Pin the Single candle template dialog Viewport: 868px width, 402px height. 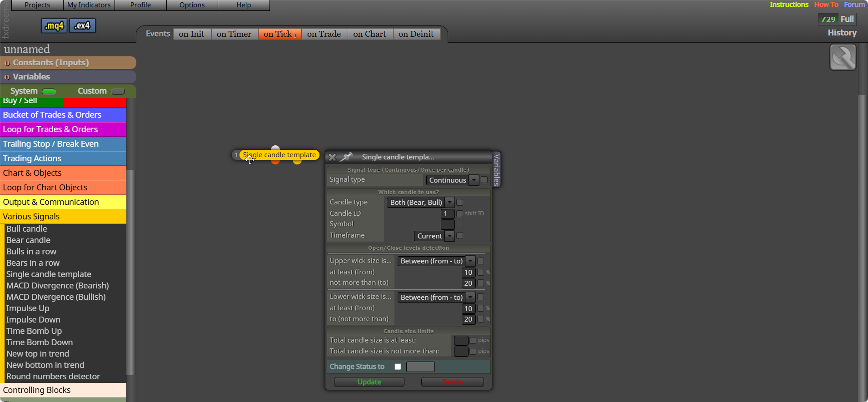coord(346,157)
